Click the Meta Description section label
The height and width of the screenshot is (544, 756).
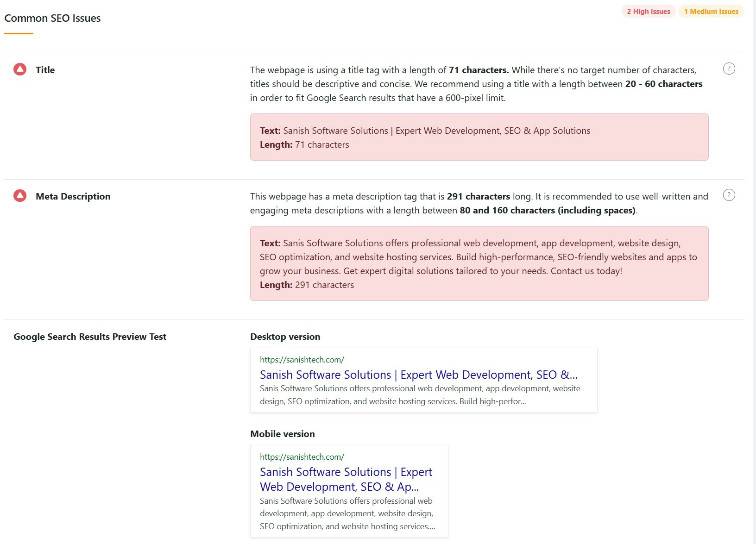[73, 196]
